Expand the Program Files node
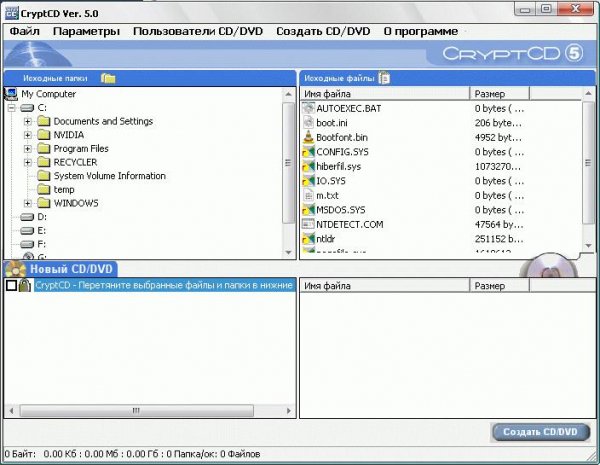Viewport: 600px width, 465px height. (28, 148)
